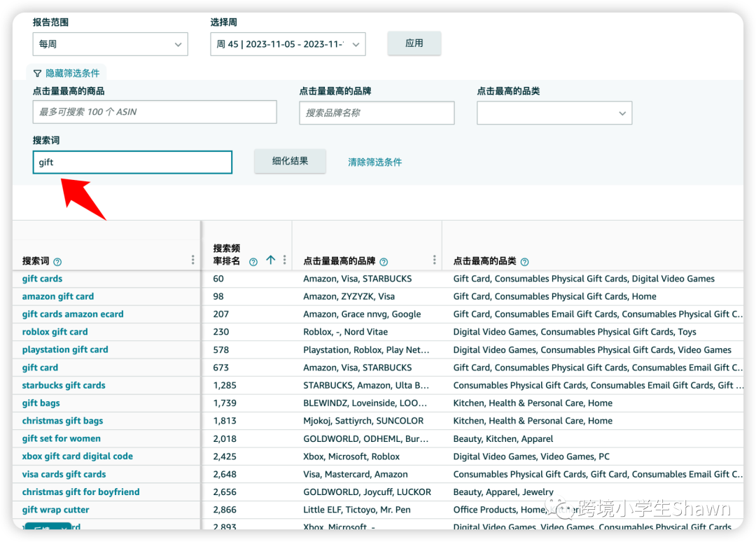This screenshot has width=756, height=542.
Task: Click the 搜索词 input containing "gift"
Action: point(132,162)
